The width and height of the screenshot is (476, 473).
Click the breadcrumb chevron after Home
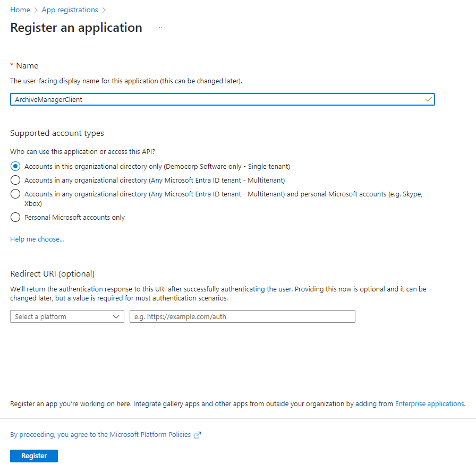(36, 10)
